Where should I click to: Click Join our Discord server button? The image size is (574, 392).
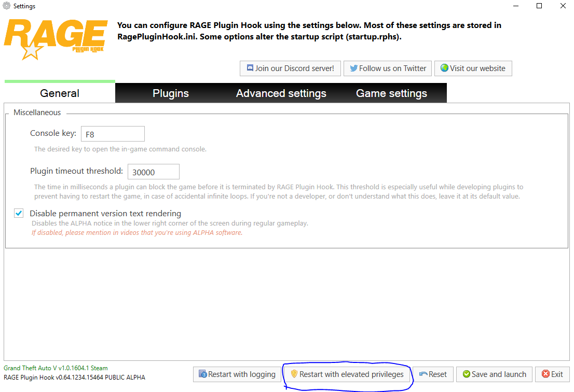pyautogui.click(x=290, y=68)
